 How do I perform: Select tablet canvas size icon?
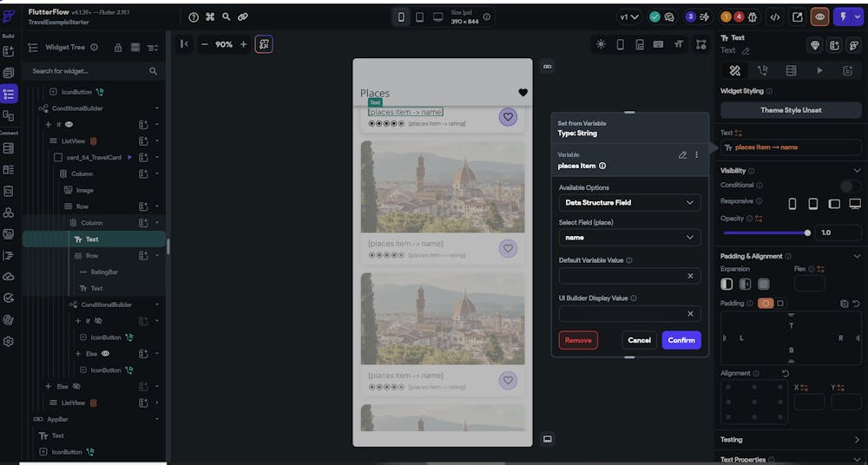click(x=419, y=17)
